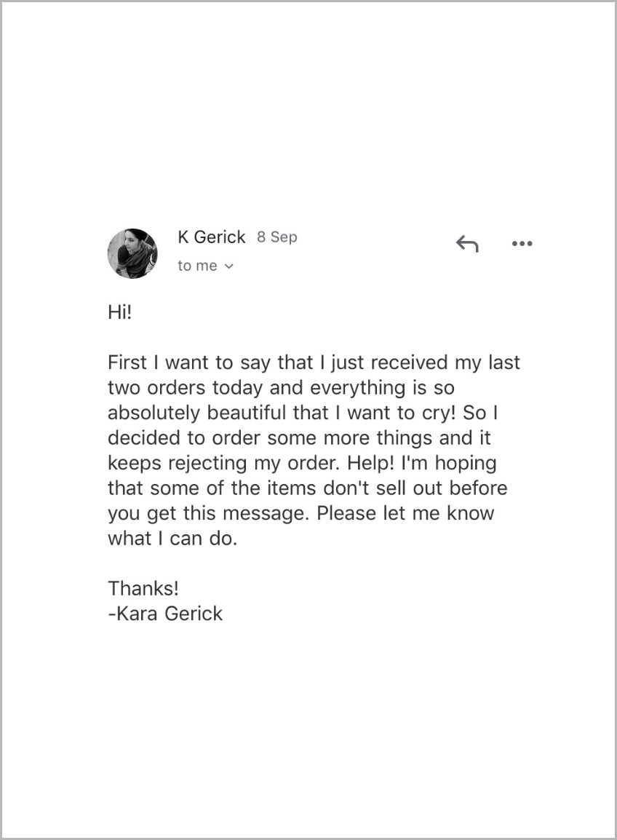This screenshot has width=617, height=840.
Task: Click the line starting "keeps rejecting my order"
Action: pyautogui.click(x=302, y=463)
